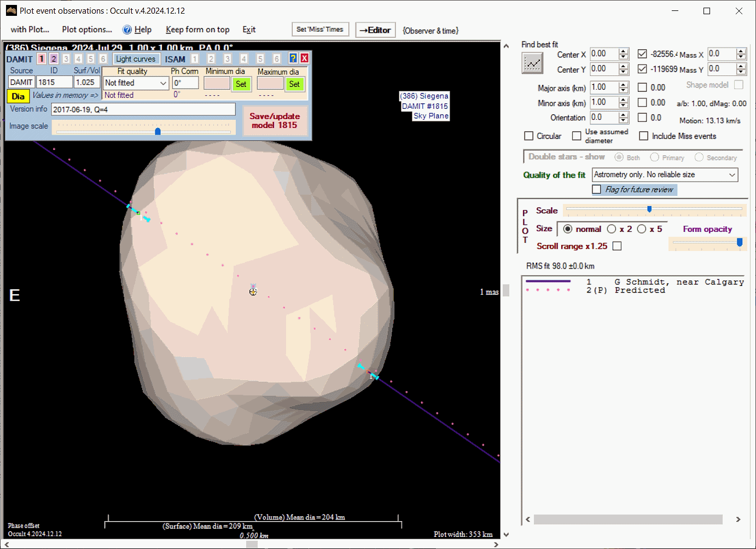Close the shape model panel with red X

pyautogui.click(x=304, y=59)
